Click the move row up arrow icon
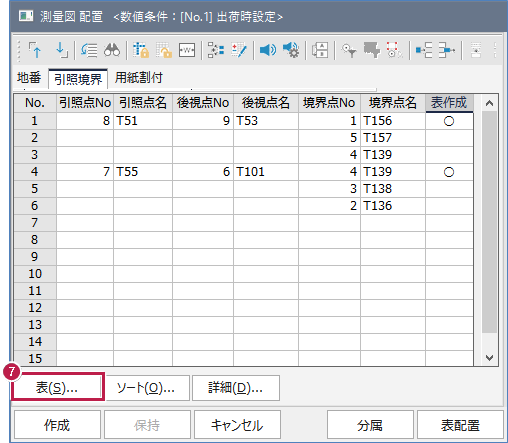 click(x=35, y=50)
